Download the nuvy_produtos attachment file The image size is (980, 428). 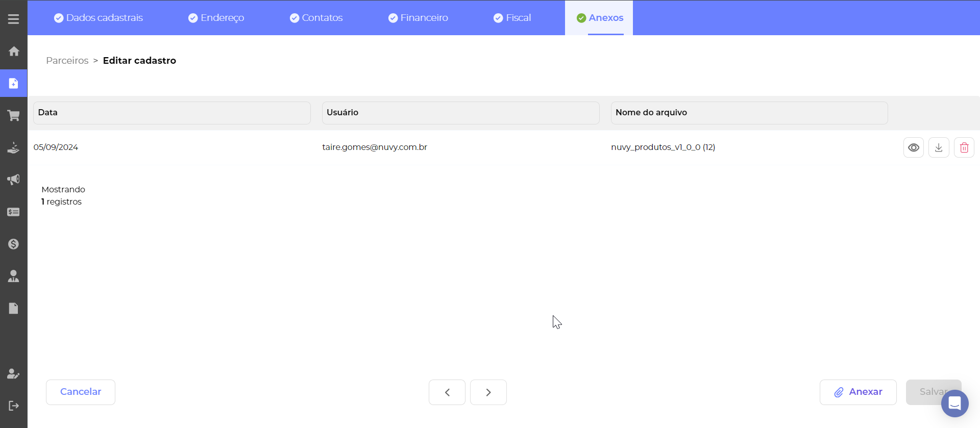(938, 147)
